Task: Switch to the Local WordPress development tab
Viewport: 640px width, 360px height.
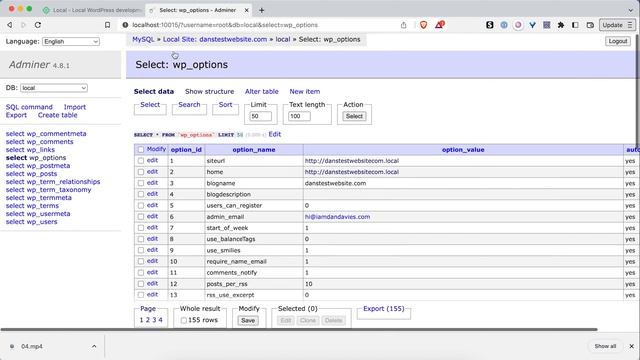Action: click(92, 10)
